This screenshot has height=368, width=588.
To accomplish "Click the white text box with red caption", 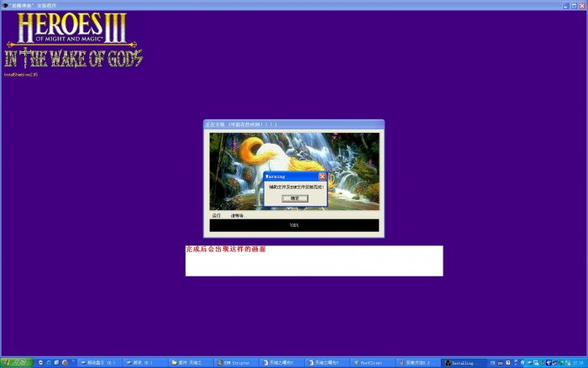I will click(314, 261).
